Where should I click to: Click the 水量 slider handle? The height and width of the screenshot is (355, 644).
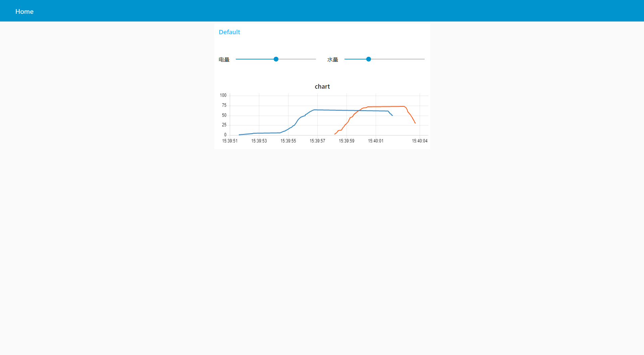pyautogui.click(x=368, y=59)
